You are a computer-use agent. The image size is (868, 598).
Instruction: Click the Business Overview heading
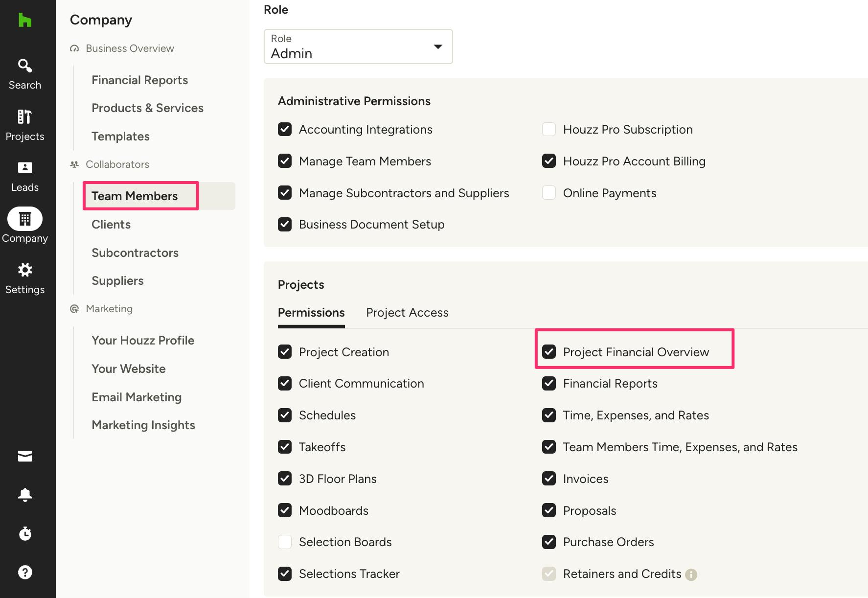coord(130,48)
